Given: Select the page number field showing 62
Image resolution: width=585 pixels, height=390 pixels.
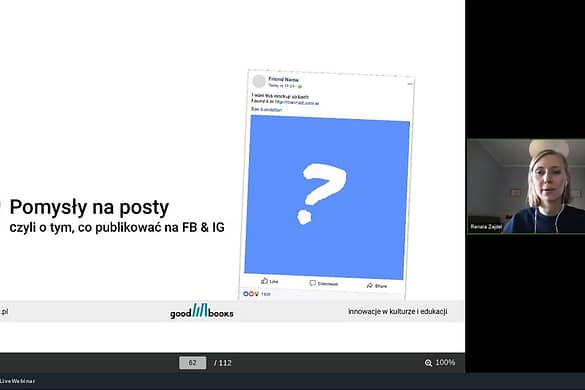Looking at the screenshot, I should (193, 363).
